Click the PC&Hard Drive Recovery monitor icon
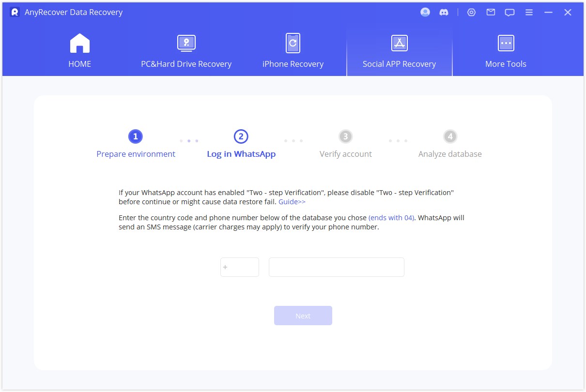 186,43
